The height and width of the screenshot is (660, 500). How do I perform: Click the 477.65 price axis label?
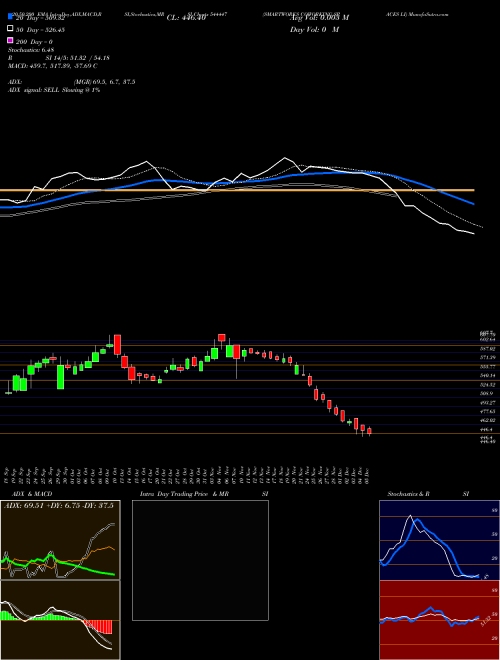click(488, 411)
